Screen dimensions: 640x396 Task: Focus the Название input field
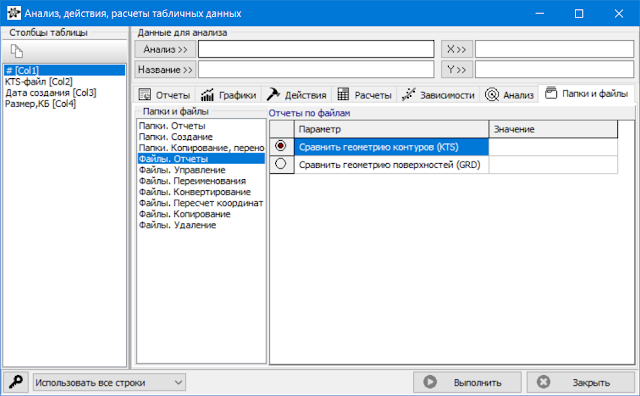click(x=316, y=69)
